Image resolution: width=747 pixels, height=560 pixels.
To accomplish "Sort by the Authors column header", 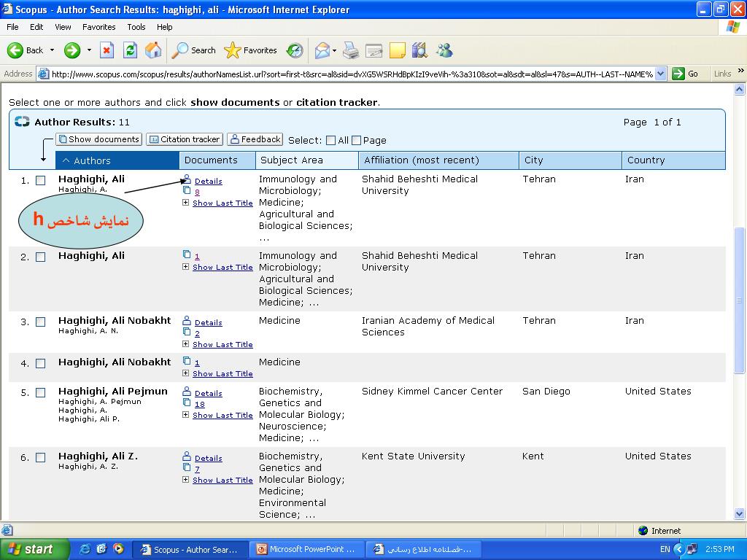I will coord(117,160).
